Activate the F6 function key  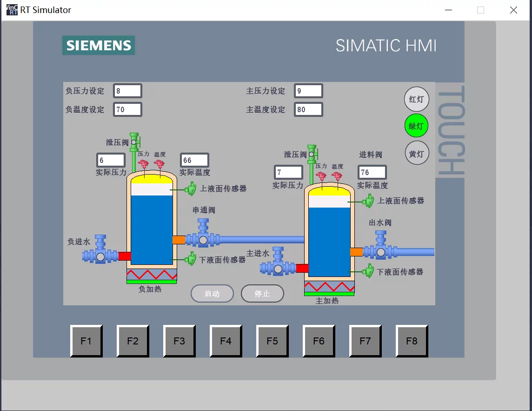coord(319,341)
